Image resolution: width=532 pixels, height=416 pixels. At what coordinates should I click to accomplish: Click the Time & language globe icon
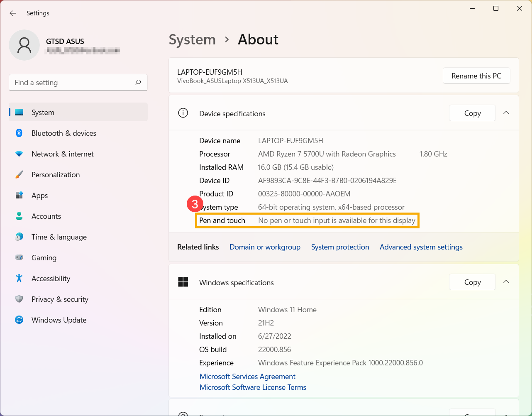tap(19, 237)
